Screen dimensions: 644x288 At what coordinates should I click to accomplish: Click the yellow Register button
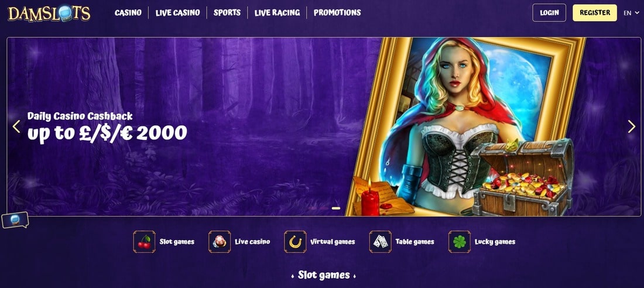pos(595,13)
